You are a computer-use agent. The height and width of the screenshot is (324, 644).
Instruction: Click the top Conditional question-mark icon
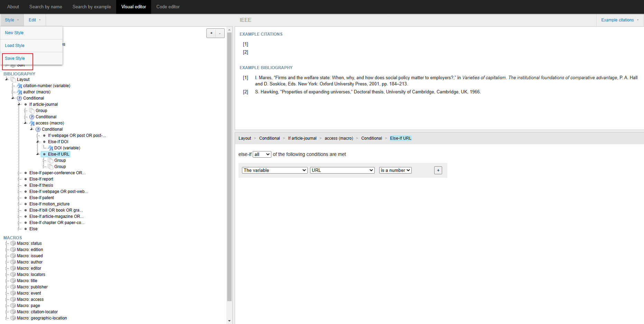(19, 98)
